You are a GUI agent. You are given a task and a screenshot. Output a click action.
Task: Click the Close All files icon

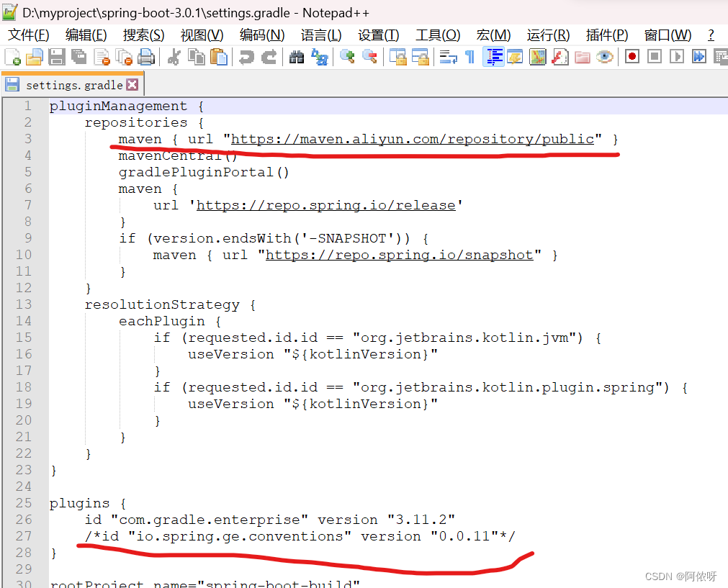click(124, 57)
